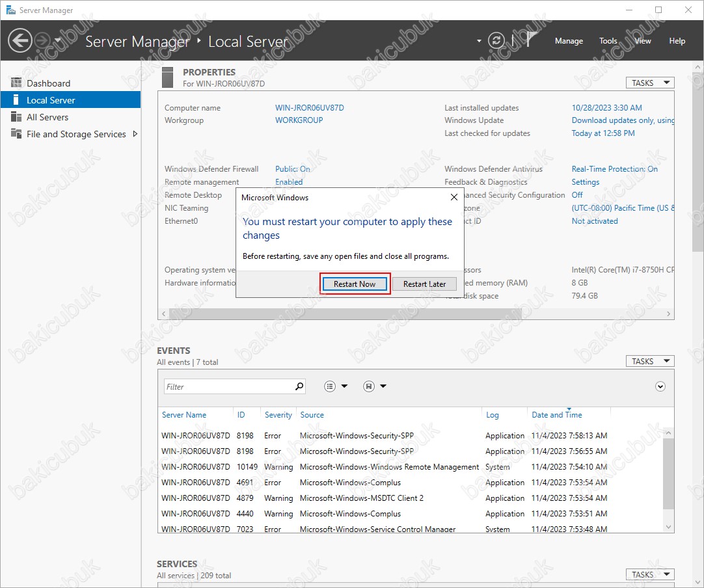Image resolution: width=704 pixels, height=588 pixels.
Task: Click the events query list icon
Action: click(x=329, y=386)
